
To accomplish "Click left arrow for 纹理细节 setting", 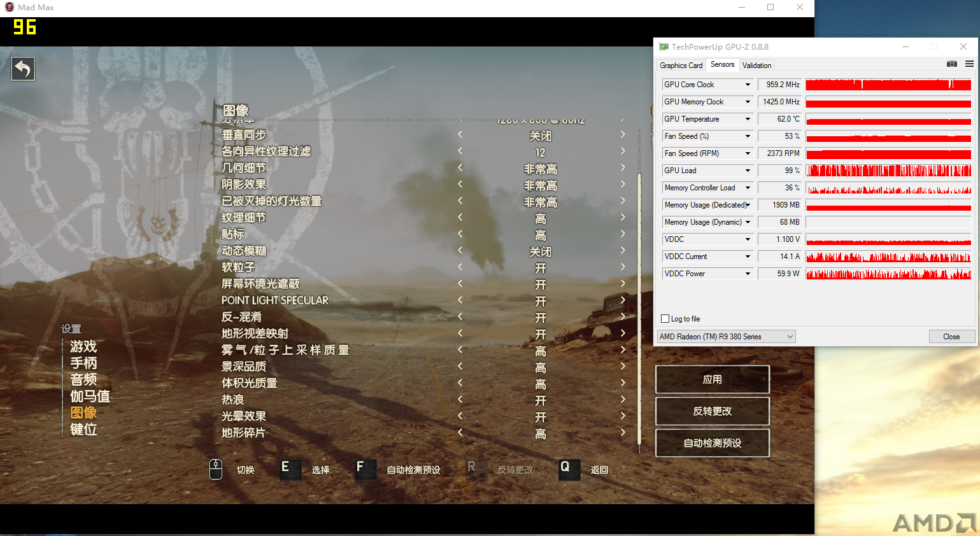I will point(460,218).
